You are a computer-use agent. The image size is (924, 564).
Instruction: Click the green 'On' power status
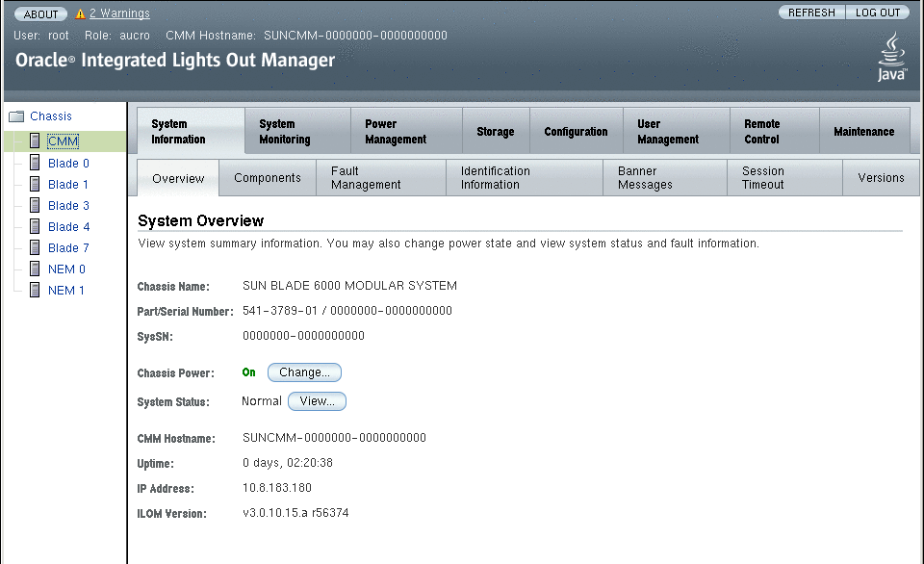[248, 372]
